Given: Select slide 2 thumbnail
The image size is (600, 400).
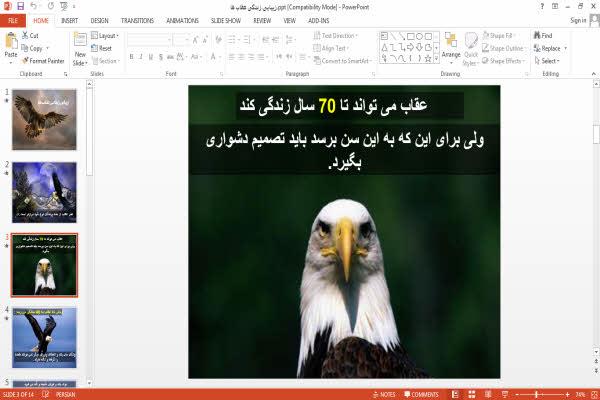Looking at the screenshot, I should 44,192.
